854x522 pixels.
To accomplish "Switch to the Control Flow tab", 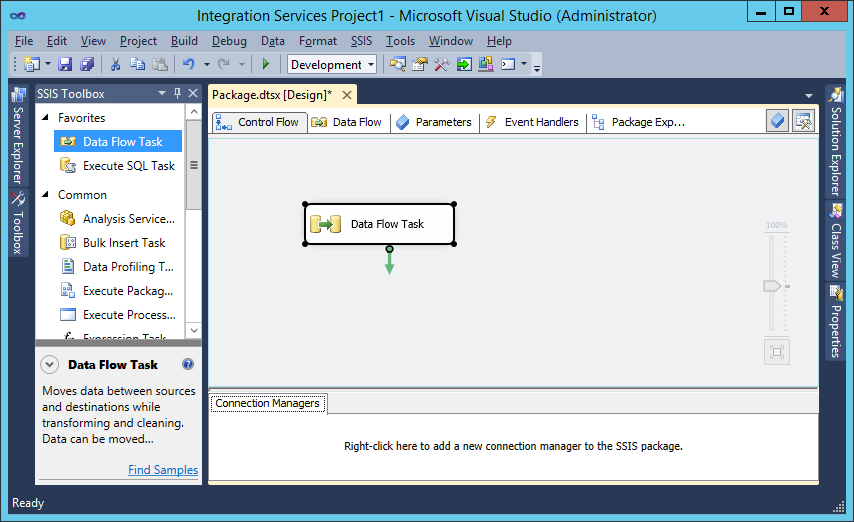I will pos(259,123).
